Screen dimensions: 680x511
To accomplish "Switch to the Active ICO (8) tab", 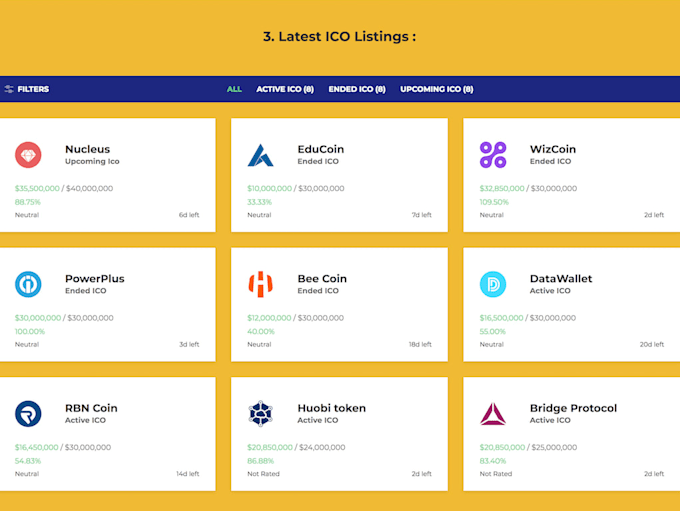I will pyautogui.click(x=285, y=89).
